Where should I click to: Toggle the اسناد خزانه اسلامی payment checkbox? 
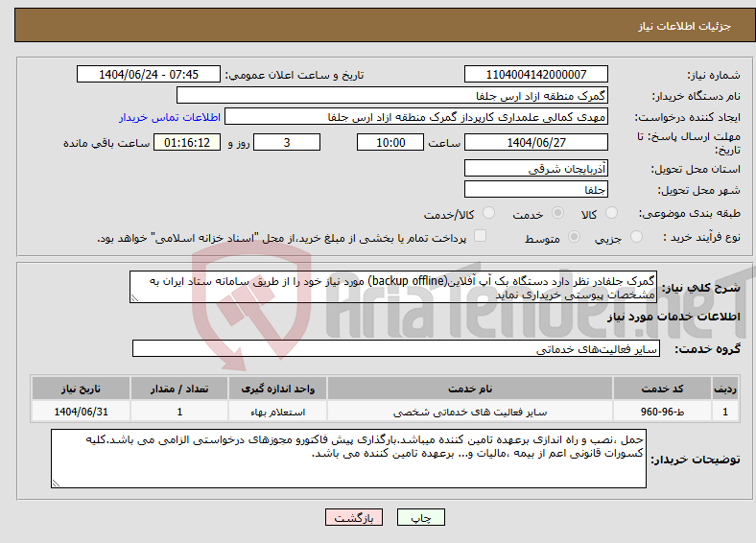[x=481, y=235]
